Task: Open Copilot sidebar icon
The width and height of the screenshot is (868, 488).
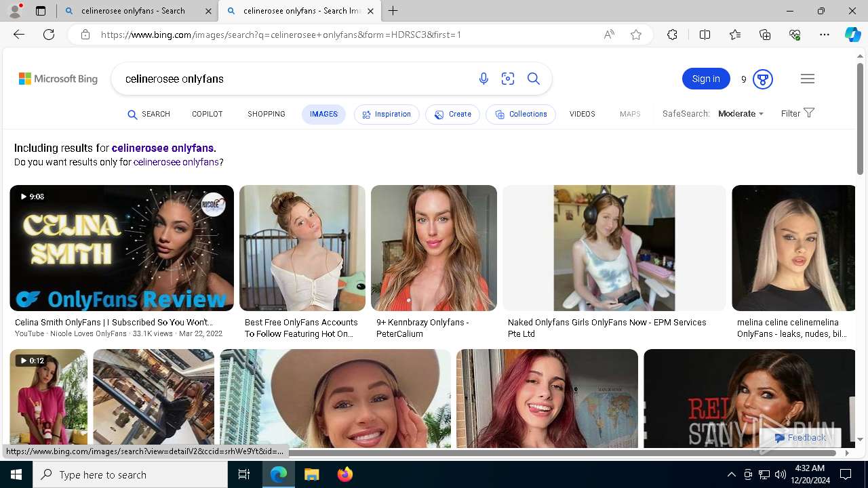Action: click(852, 35)
